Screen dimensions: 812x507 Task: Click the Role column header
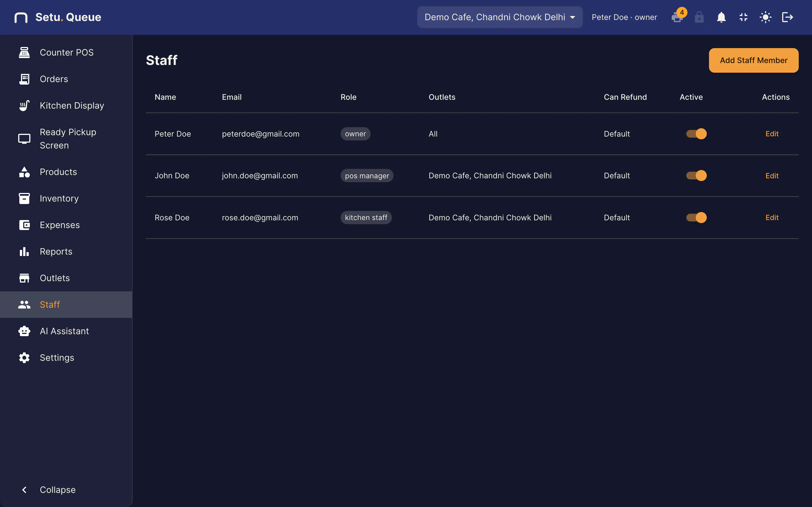(x=348, y=97)
